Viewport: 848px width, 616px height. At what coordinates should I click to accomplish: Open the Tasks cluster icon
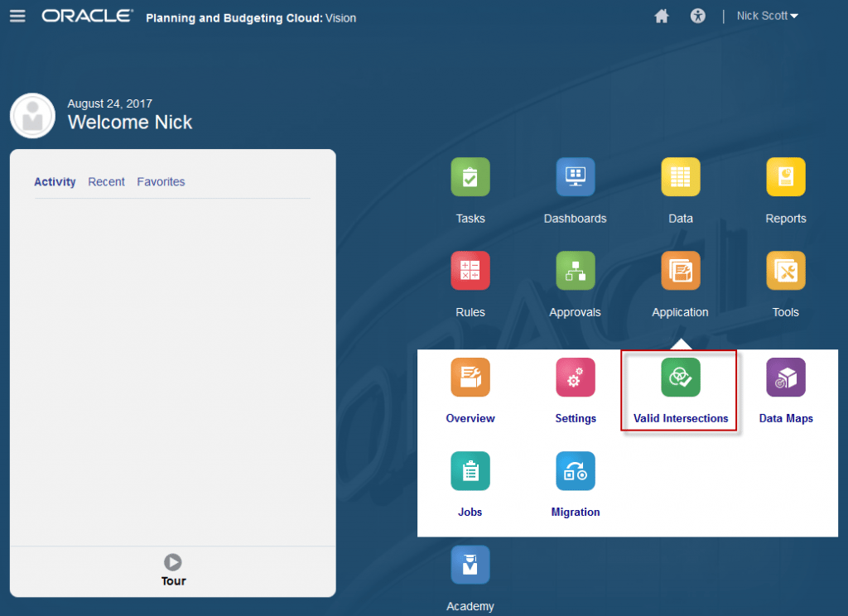[470, 177]
